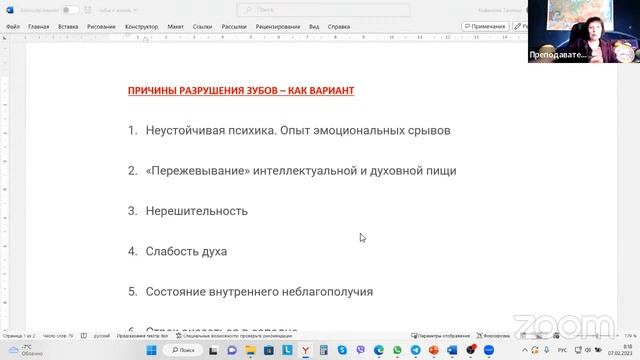Open the Ссылки ribbon tab

click(202, 27)
